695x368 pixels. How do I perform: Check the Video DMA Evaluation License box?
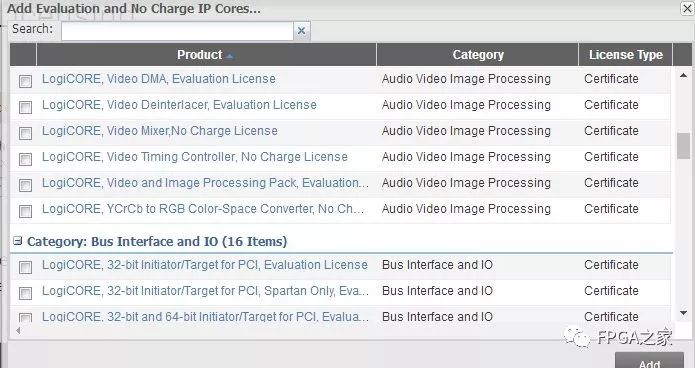click(x=25, y=81)
